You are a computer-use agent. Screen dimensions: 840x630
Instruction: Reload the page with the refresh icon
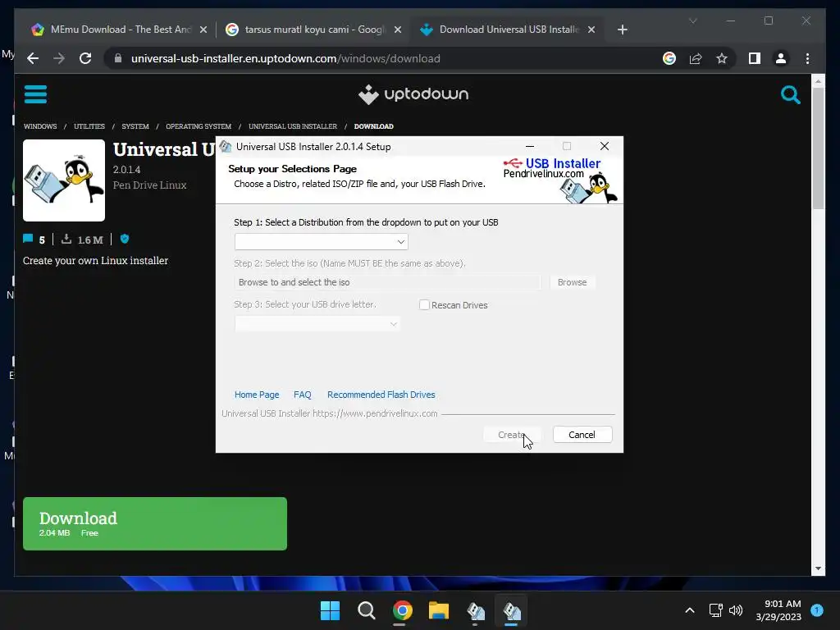pyautogui.click(x=85, y=58)
